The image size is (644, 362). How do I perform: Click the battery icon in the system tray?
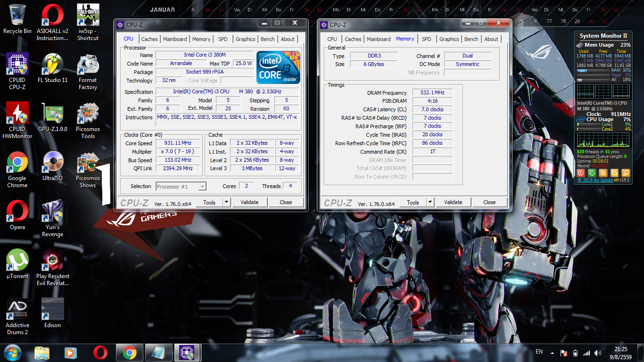[x=575, y=353]
